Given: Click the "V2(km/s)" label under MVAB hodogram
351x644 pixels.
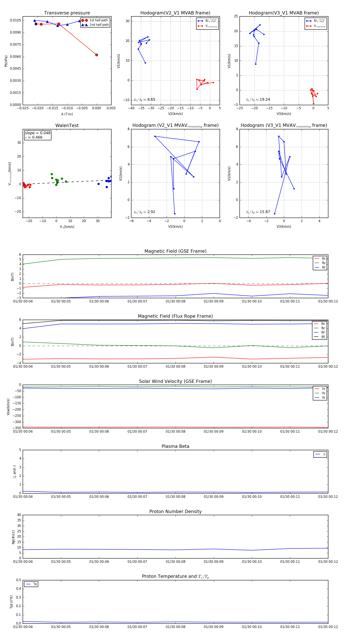Looking at the screenshot, I should click(x=175, y=114).
